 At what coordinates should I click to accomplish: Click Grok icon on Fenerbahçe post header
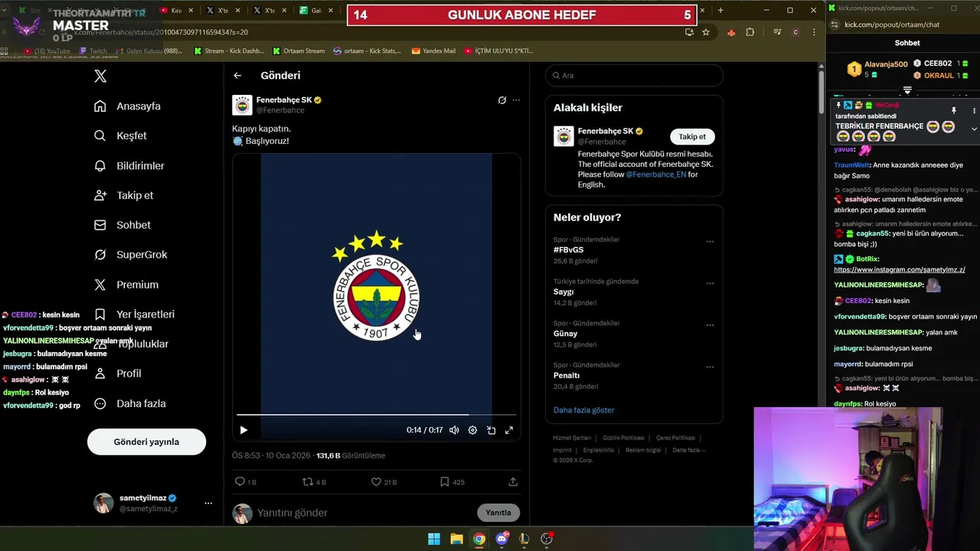tap(501, 100)
